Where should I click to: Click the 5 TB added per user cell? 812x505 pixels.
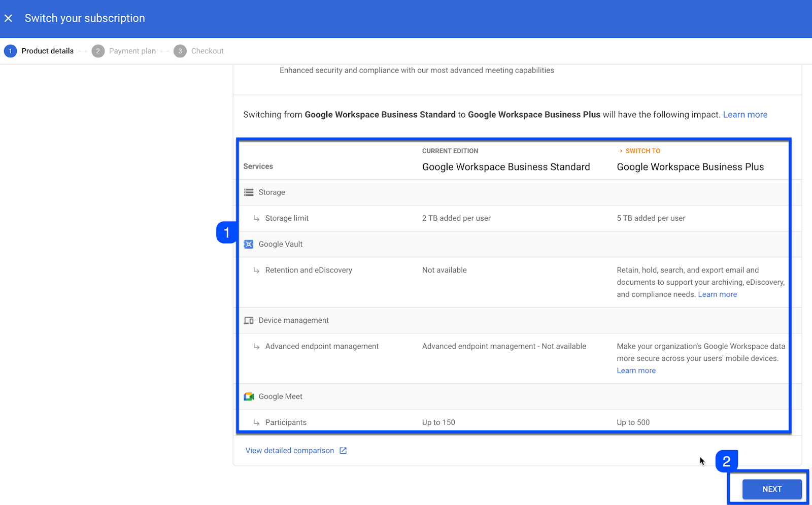[651, 218]
